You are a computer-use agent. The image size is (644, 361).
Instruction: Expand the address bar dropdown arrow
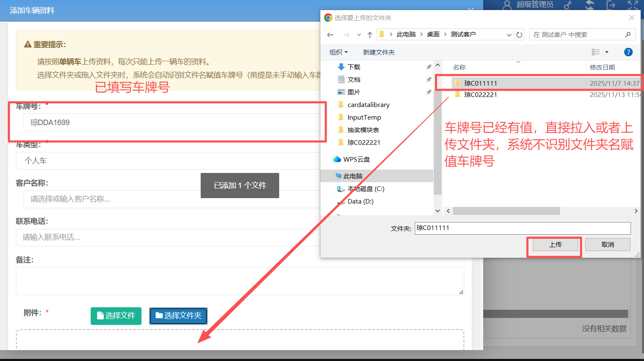click(x=509, y=34)
